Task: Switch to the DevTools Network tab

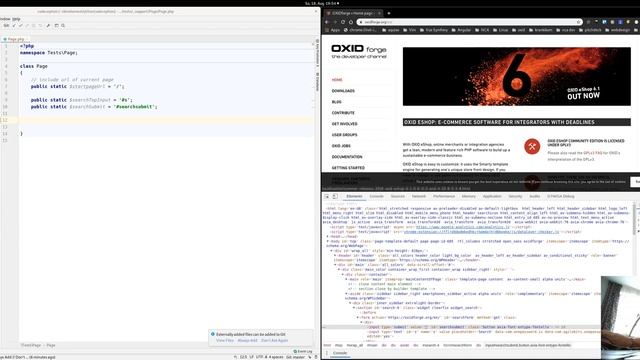Action: coord(418,196)
